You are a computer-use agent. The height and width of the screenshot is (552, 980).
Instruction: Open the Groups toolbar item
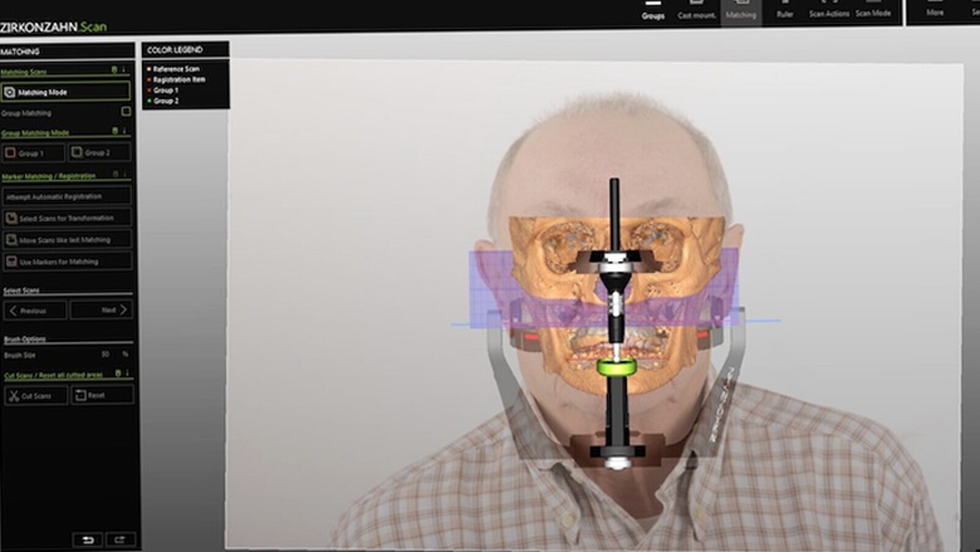(653, 11)
